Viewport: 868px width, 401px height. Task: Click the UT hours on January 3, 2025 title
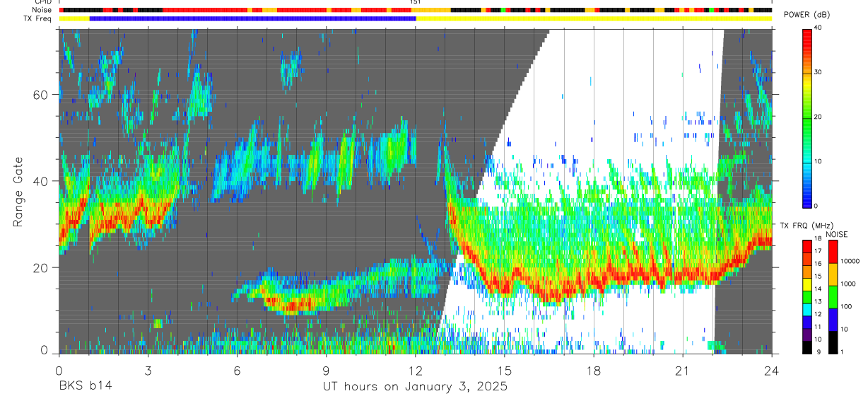tap(415, 387)
